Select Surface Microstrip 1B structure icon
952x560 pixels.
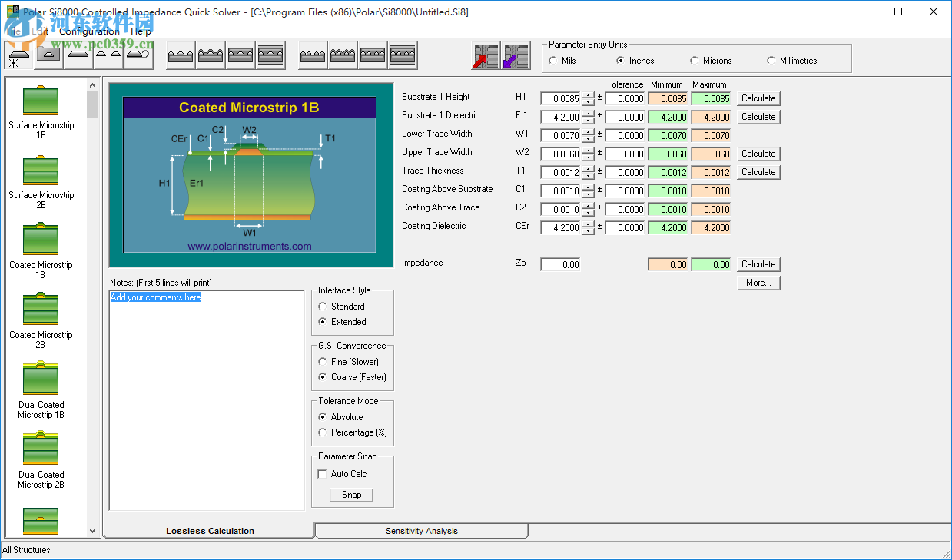click(x=41, y=101)
